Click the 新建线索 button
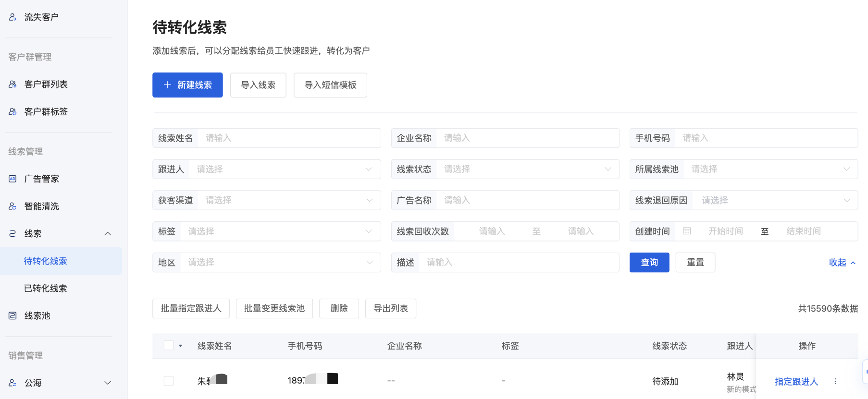The width and height of the screenshot is (868, 399). [187, 85]
